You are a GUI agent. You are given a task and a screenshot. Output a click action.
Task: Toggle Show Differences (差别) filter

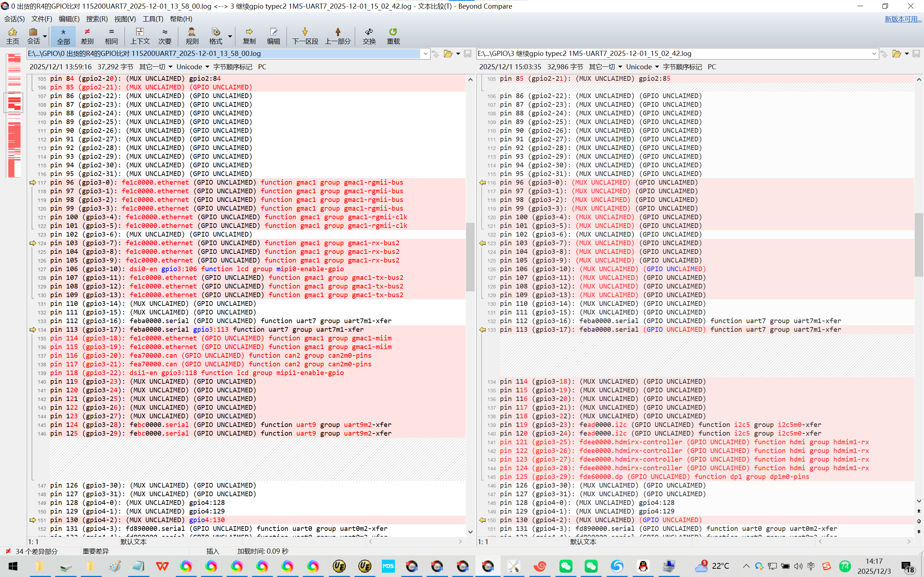click(x=87, y=36)
